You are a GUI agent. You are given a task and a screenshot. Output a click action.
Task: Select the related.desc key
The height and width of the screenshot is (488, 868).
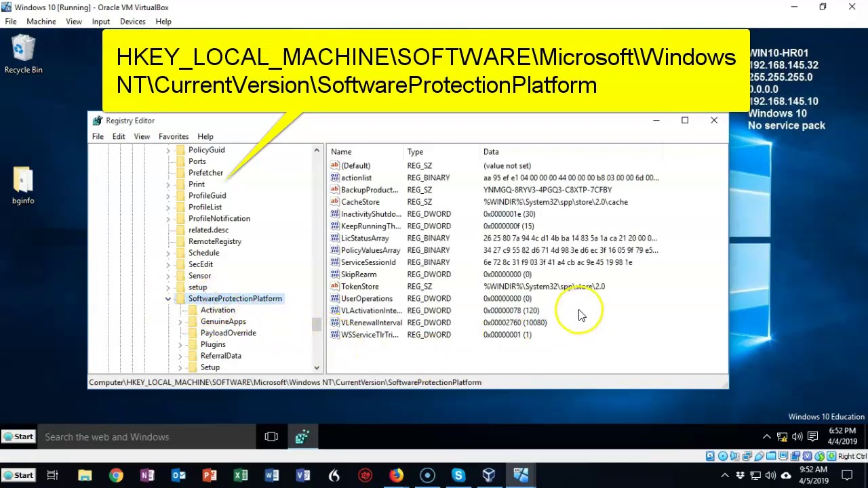[x=208, y=230]
